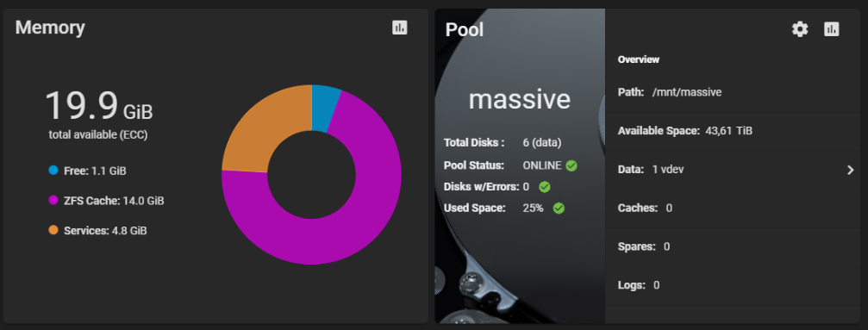The height and width of the screenshot is (330, 868).
Task: Open Pool reports chart icon
Action: [x=832, y=29]
